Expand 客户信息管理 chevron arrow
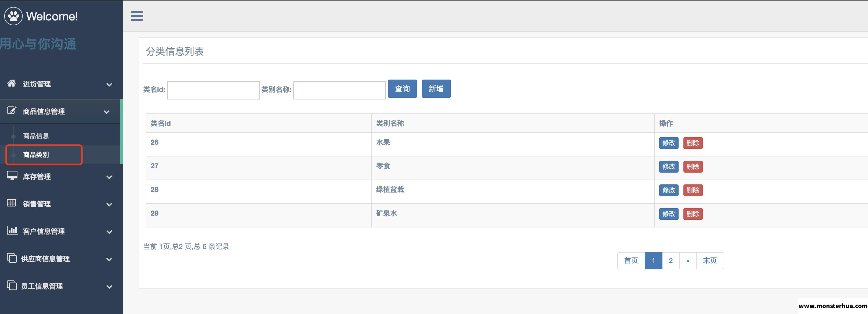Viewport: 868px width, 314px height. coord(109,232)
